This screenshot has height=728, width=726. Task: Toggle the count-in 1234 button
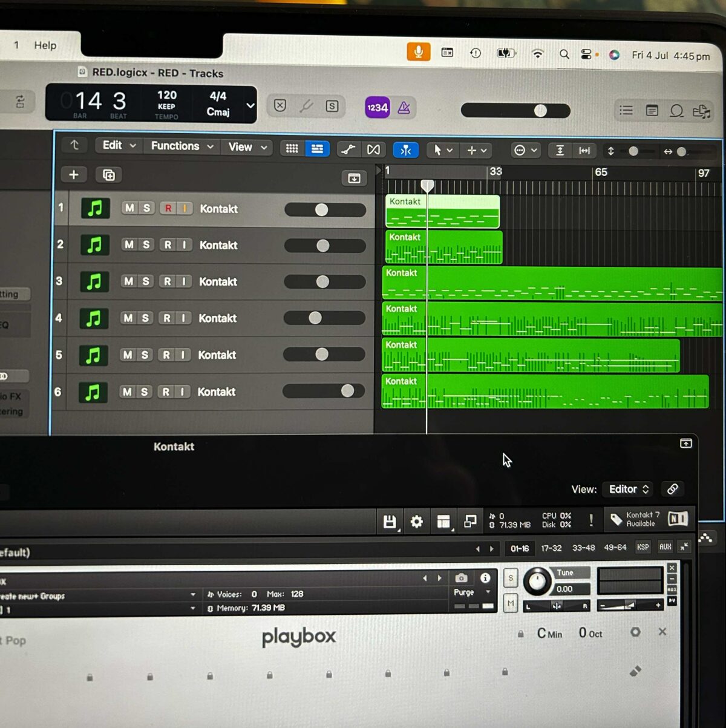[378, 108]
